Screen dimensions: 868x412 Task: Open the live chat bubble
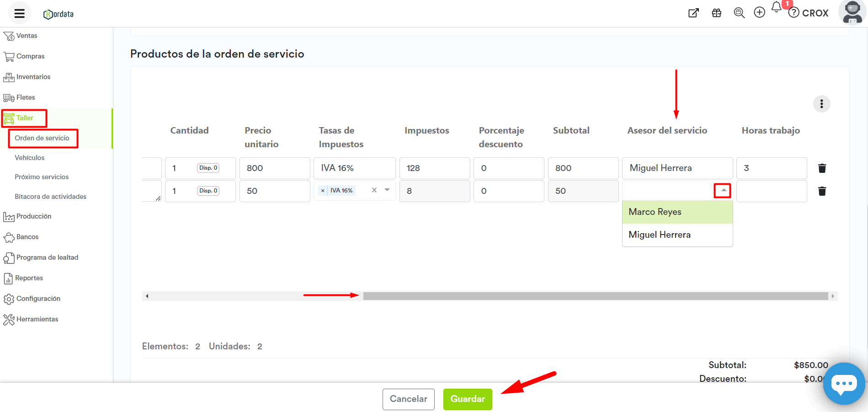point(843,384)
